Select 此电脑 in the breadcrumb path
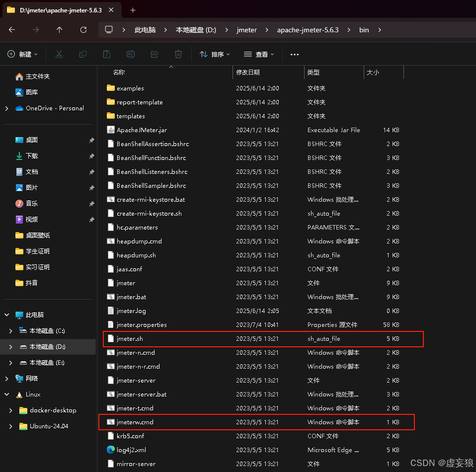476x472 pixels. 145,30
